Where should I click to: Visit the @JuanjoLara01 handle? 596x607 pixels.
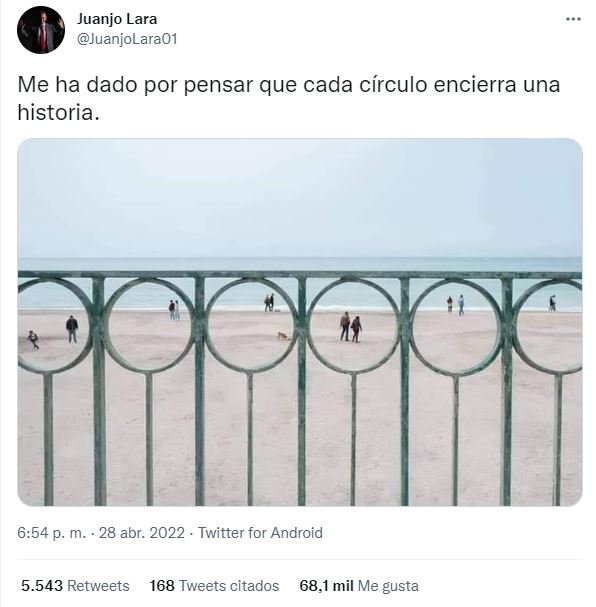pyautogui.click(x=127, y=39)
